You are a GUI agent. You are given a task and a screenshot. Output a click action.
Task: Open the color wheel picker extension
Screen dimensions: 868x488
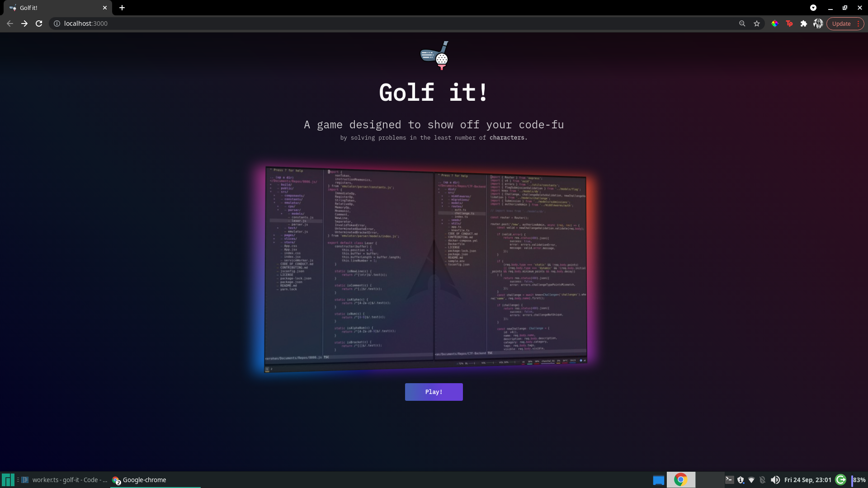point(775,23)
